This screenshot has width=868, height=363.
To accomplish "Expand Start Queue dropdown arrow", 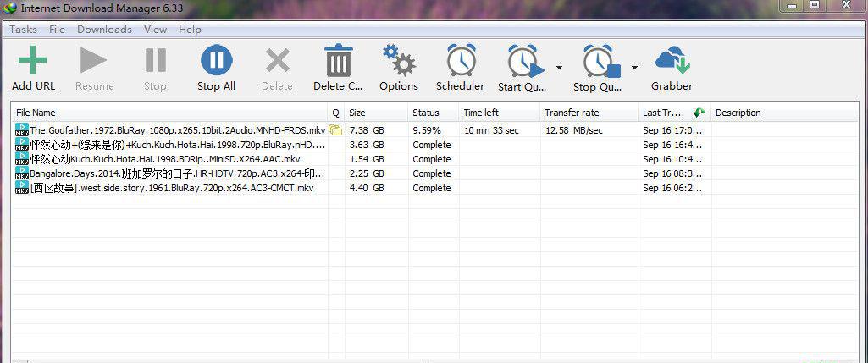I will [559, 68].
